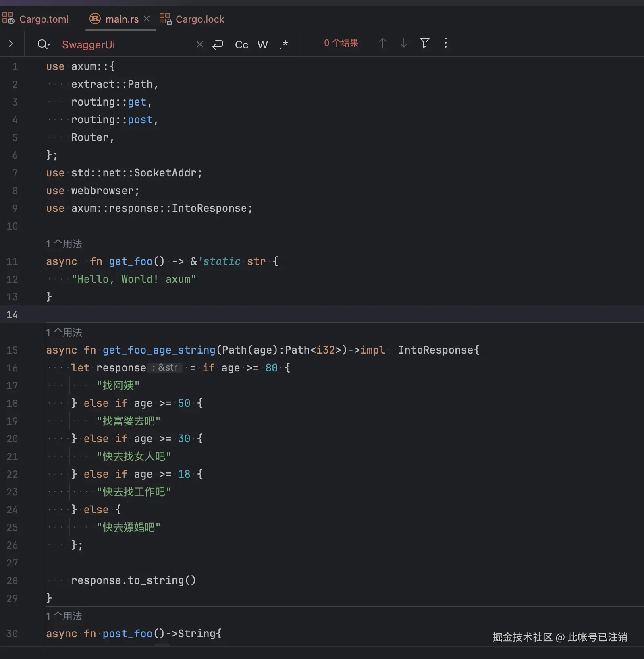Click the Rust icon on main.rs tab

pyautogui.click(x=95, y=19)
